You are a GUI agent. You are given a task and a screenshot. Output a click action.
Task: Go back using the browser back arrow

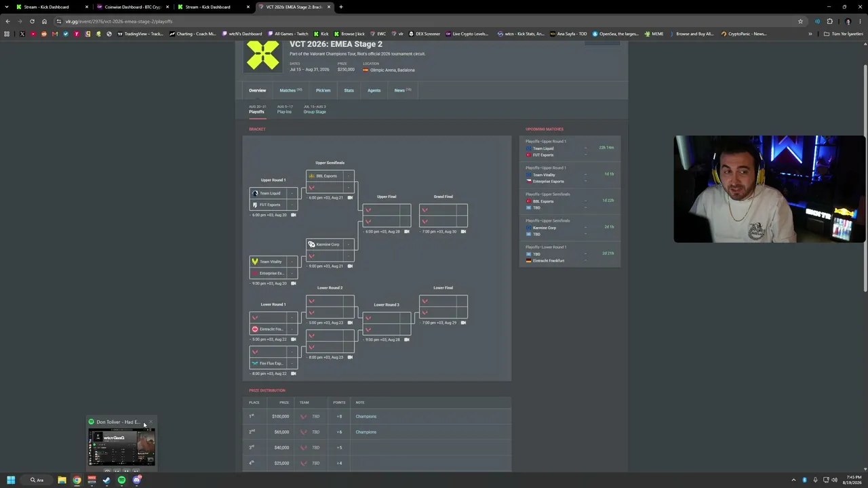click(x=7, y=21)
